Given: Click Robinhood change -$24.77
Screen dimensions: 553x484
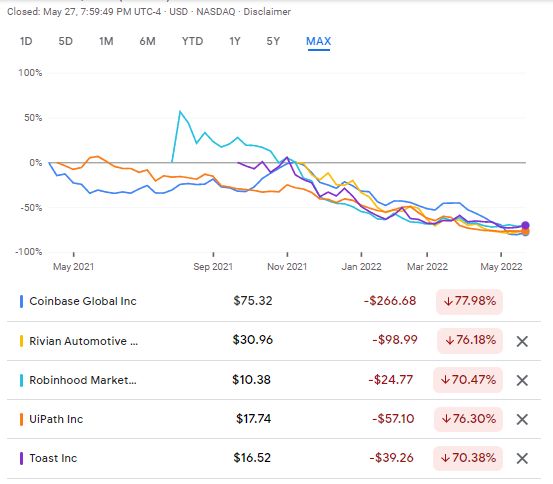Looking at the screenshot, I should (x=391, y=380).
